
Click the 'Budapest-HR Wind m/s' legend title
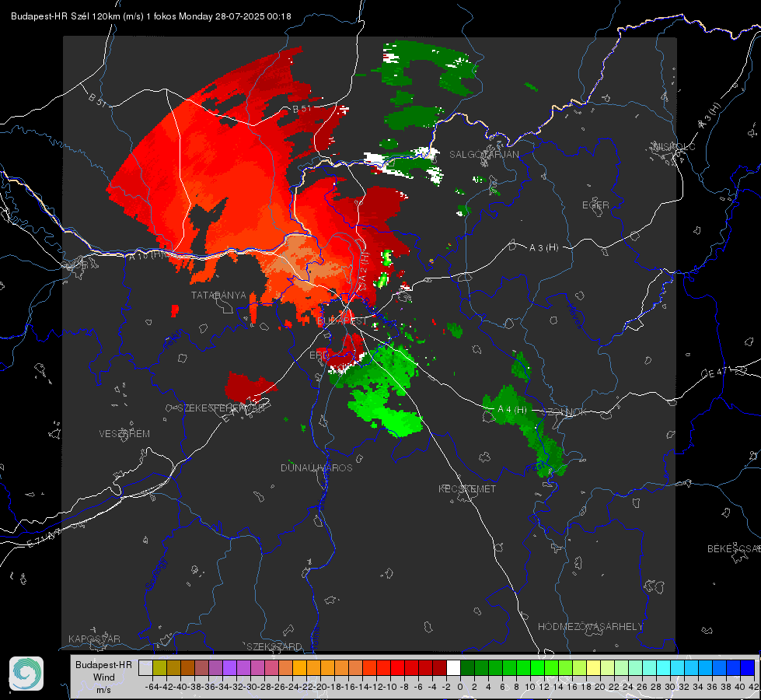coord(103,677)
